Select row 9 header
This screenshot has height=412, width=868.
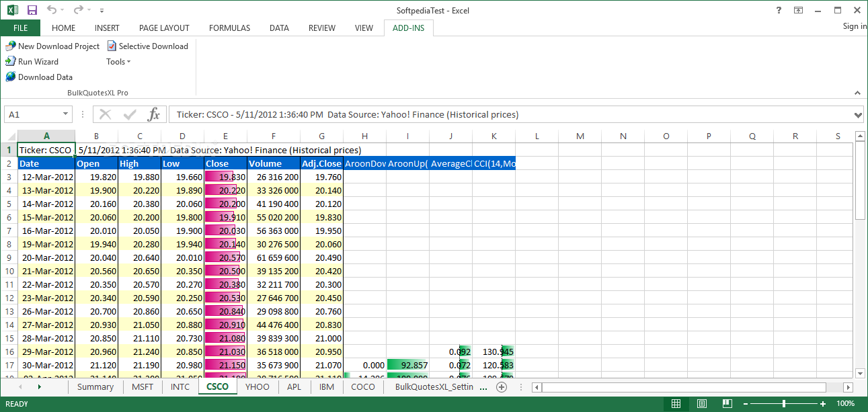[9, 257]
